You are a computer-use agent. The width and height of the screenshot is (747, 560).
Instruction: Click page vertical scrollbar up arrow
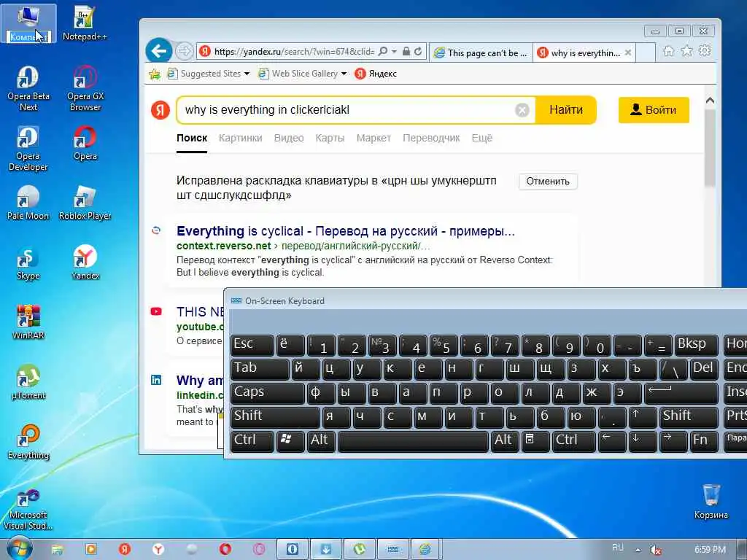click(x=710, y=101)
